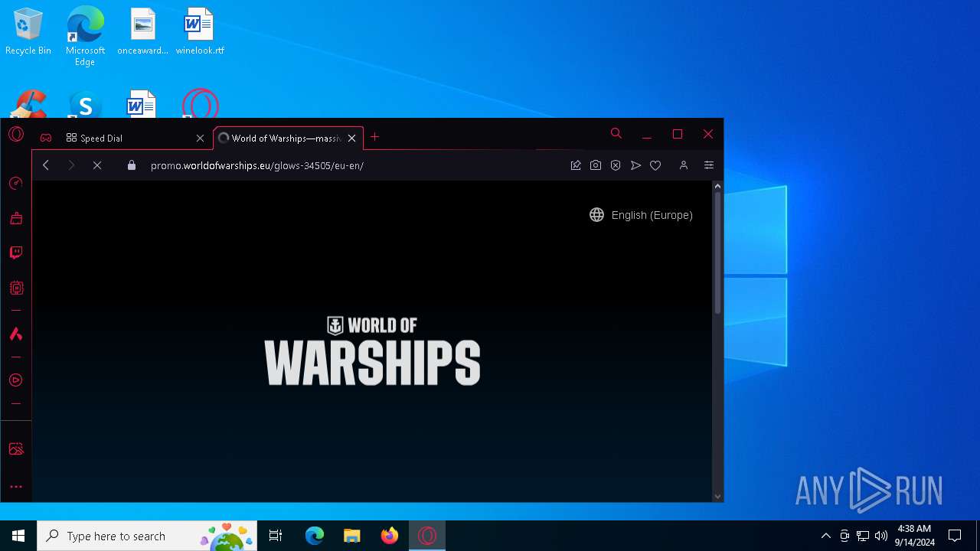This screenshot has height=551, width=980.
Task: Open Windows Start menu
Action: click(x=18, y=536)
